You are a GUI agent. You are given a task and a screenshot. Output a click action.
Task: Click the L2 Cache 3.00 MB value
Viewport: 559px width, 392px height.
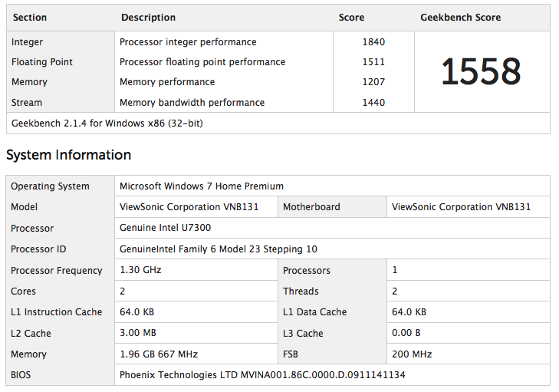138,334
